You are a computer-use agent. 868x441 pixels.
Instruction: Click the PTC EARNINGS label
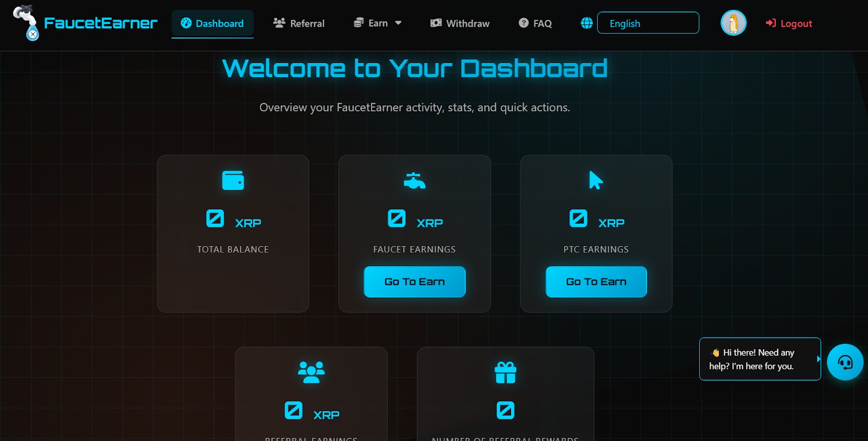(596, 249)
